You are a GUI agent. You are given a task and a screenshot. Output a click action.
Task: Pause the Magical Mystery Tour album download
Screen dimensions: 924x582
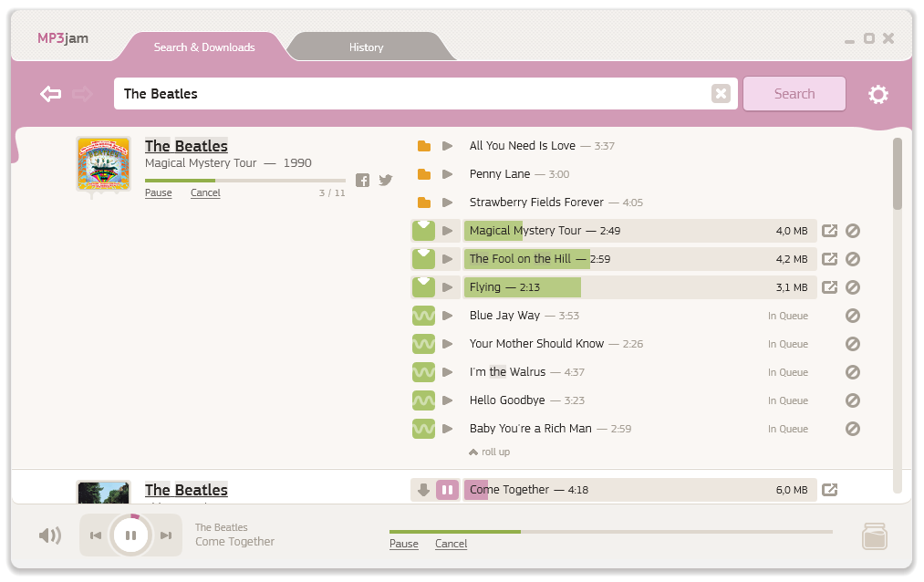click(x=159, y=192)
